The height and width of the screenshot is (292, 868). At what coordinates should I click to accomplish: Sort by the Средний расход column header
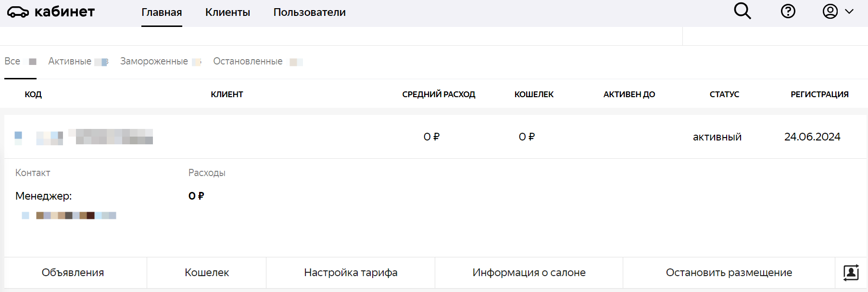(x=439, y=94)
